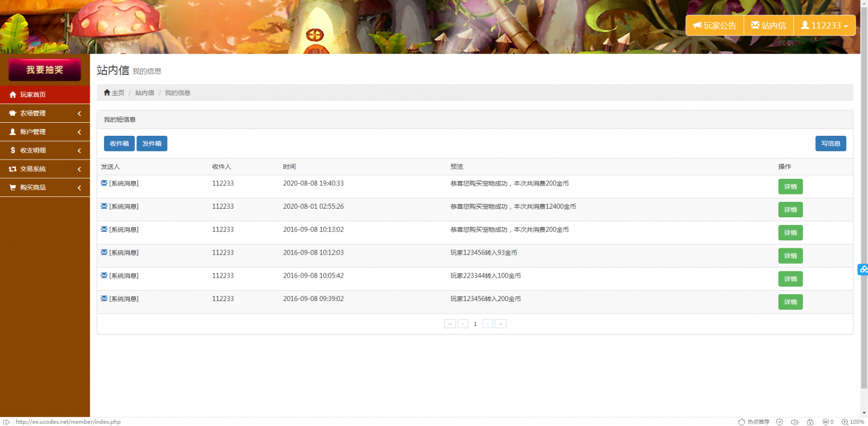
Task: Open 详情 for the 12400金币 purchase message
Action: [x=790, y=210]
